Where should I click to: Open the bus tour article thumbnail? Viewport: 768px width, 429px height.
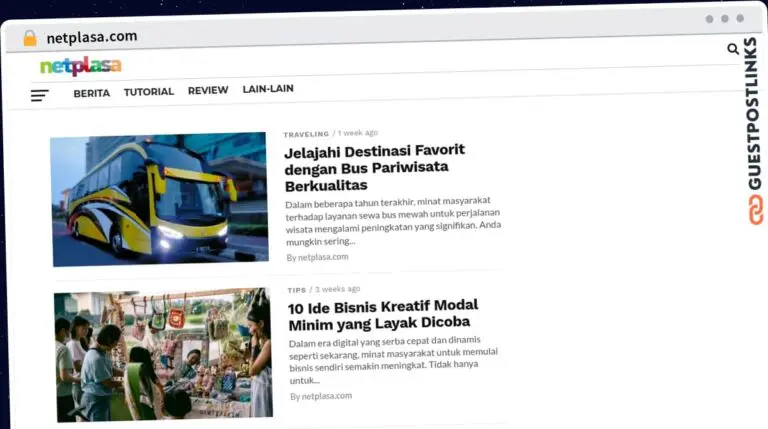tap(159, 199)
